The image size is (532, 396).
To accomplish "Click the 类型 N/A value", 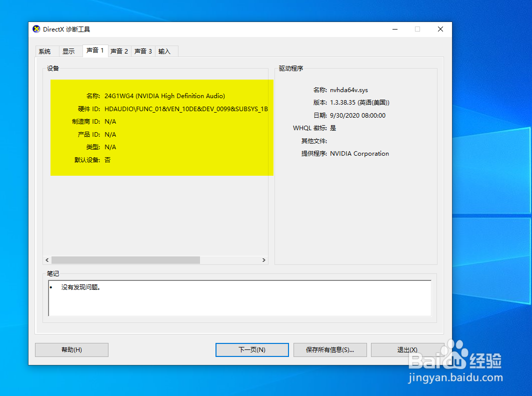I will [110, 147].
